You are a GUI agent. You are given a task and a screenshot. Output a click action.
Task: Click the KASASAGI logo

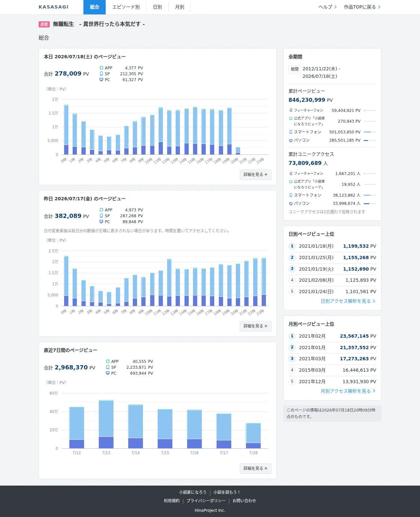[x=54, y=7]
